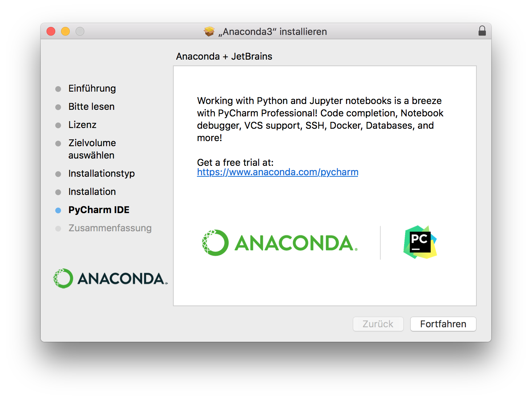Image resolution: width=532 pixels, height=400 pixels.
Task: Click the blue bullet beside PyCharm IDE
Action: pos(58,211)
